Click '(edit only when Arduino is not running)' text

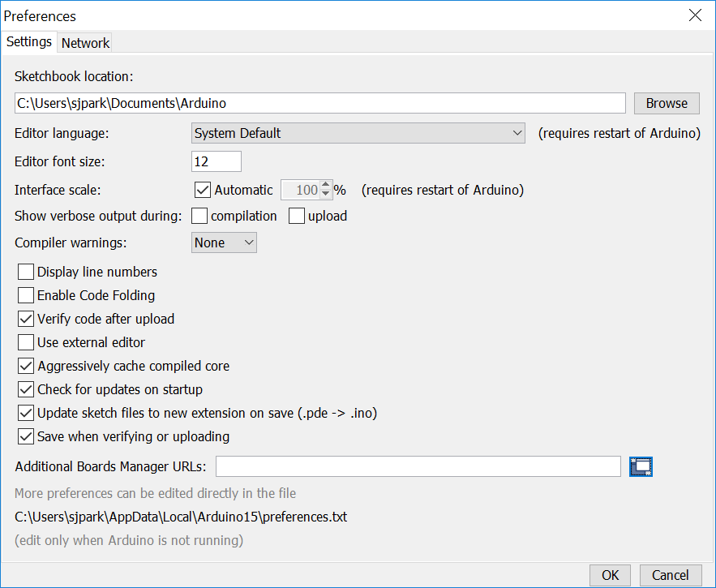click(129, 540)
